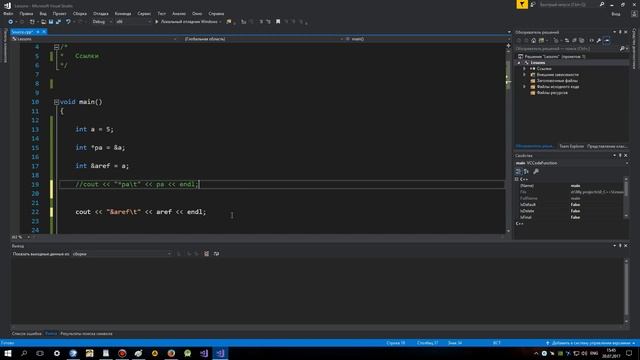Click the Undo arrow icon
640x360 pixels.
pyautogui.click(x=68, y=22)
